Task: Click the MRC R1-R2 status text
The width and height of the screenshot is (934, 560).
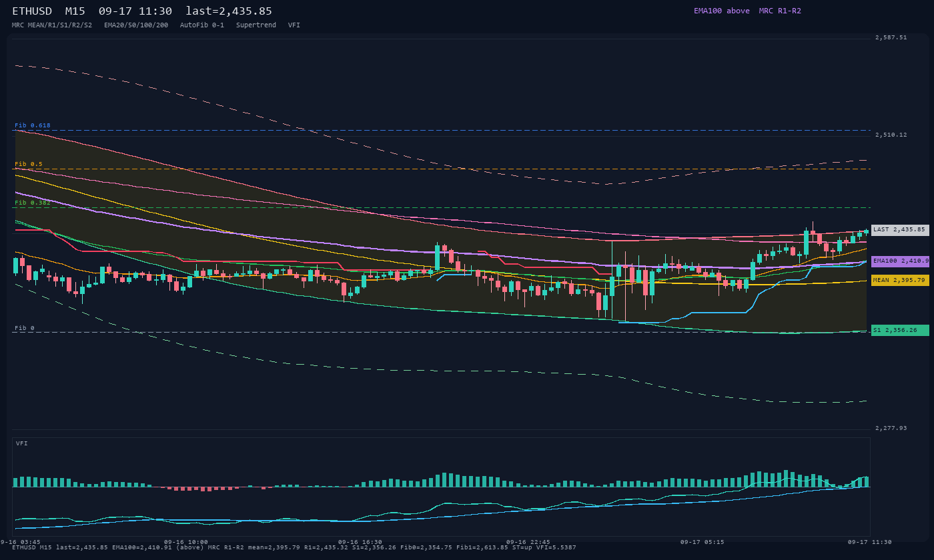Action: (780, 11)
